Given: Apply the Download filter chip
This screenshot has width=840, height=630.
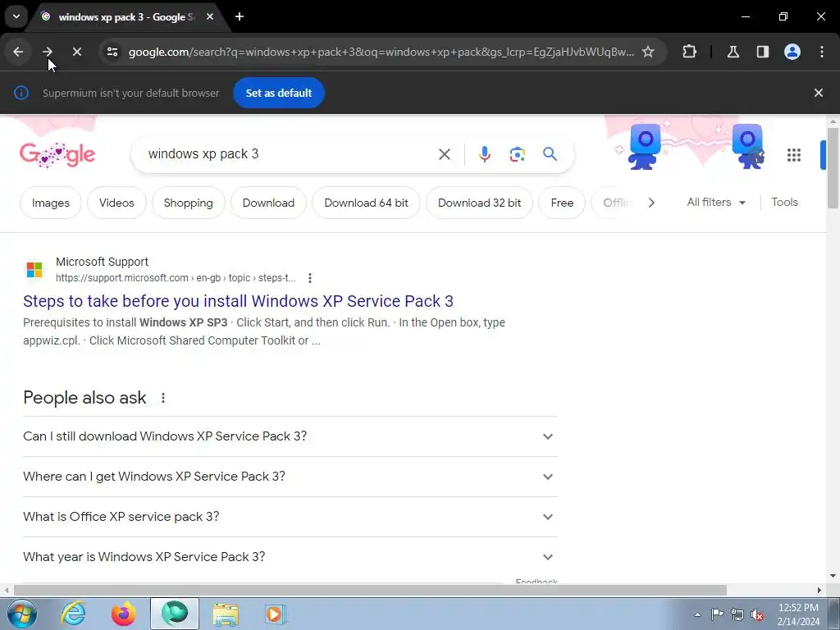Looking at the screenshot, I should point(268,203).
